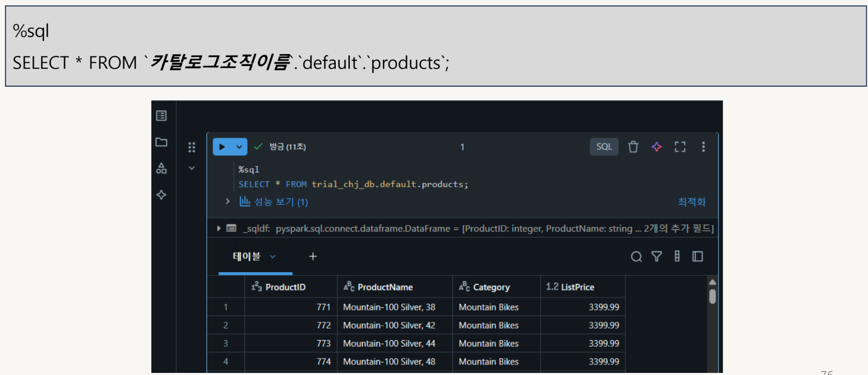
Task: Click the 최적화 link
Action: pyautogui.click(x=691, y=202)
